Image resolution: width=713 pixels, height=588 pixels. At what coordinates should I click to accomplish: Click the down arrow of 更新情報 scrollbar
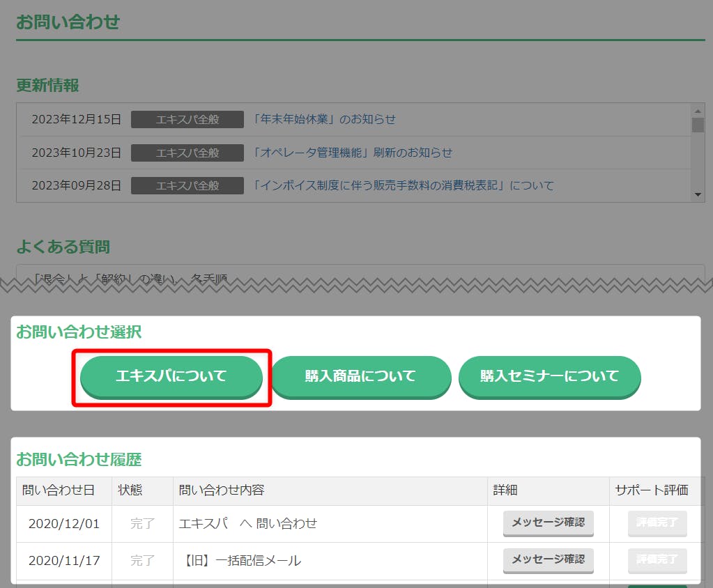point(698,196)
